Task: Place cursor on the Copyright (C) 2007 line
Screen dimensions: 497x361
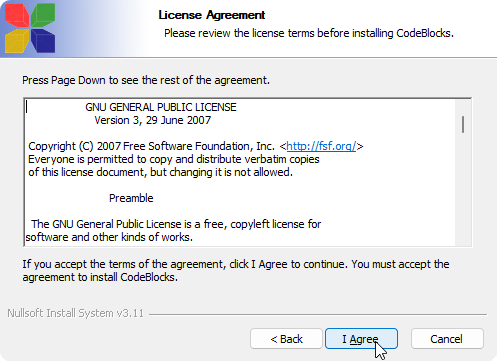Action: tap(196, 146)
